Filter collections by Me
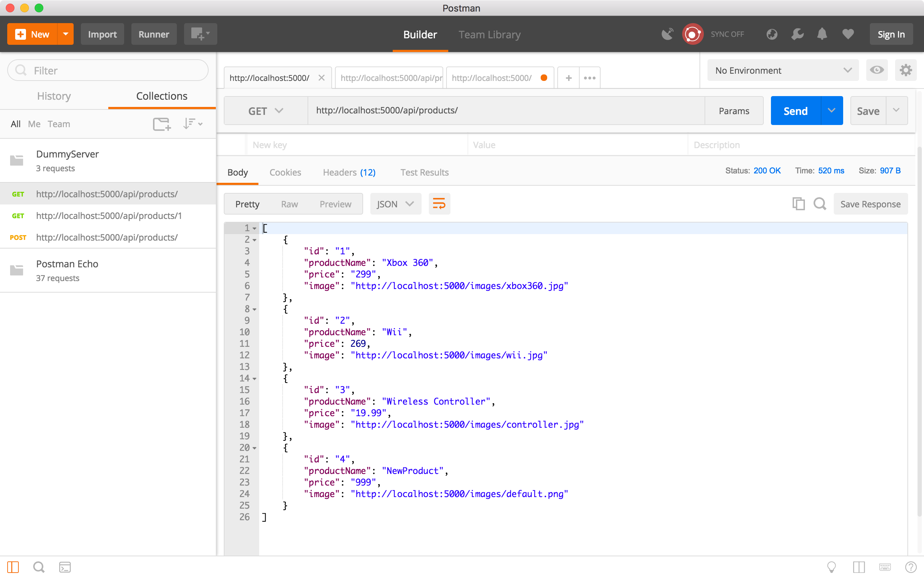The height and width of the screenshot is (578, 924). [34, 124]
